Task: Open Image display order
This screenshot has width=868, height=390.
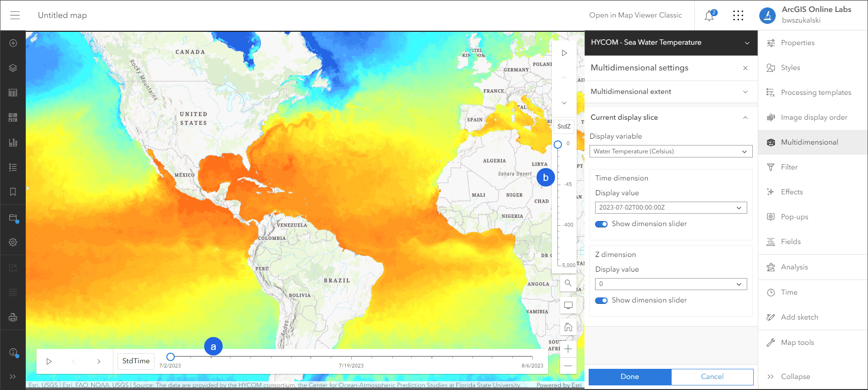Action: (813, 117)
